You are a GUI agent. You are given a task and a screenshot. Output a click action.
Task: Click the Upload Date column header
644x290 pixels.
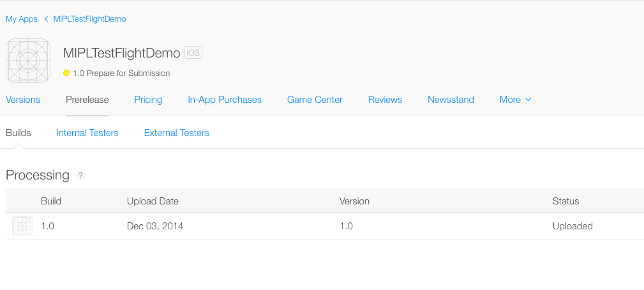point(153,201)
